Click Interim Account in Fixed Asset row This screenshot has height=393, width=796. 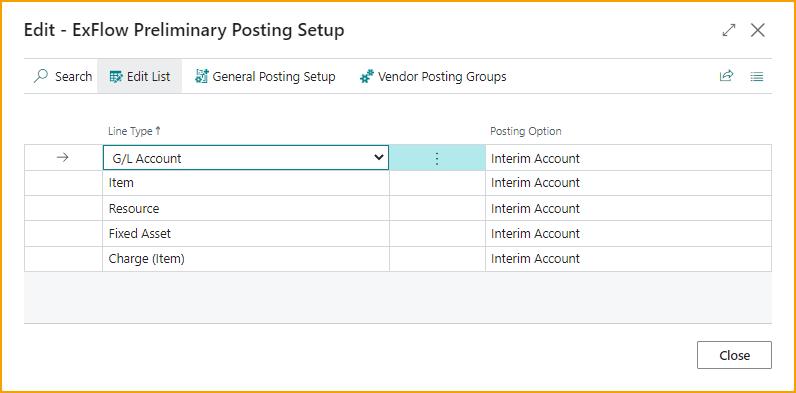coord(535,234)
